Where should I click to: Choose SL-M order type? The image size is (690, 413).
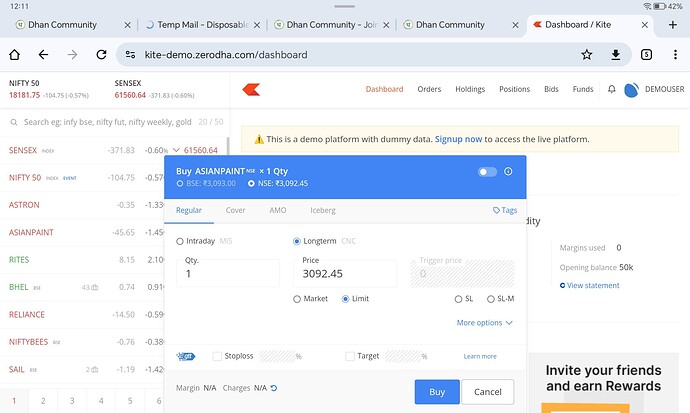[x=490, y=299]
